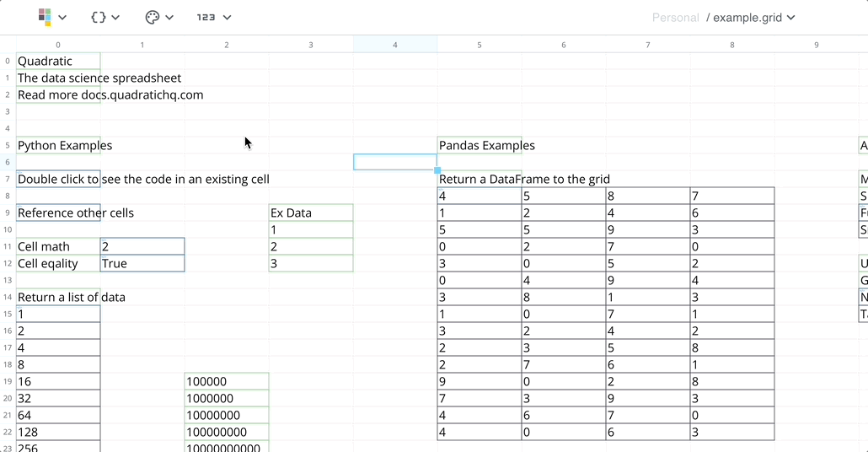868x452 pixels.
Task: Select 'Reference other cells' cell
Action: click(58, 213)
